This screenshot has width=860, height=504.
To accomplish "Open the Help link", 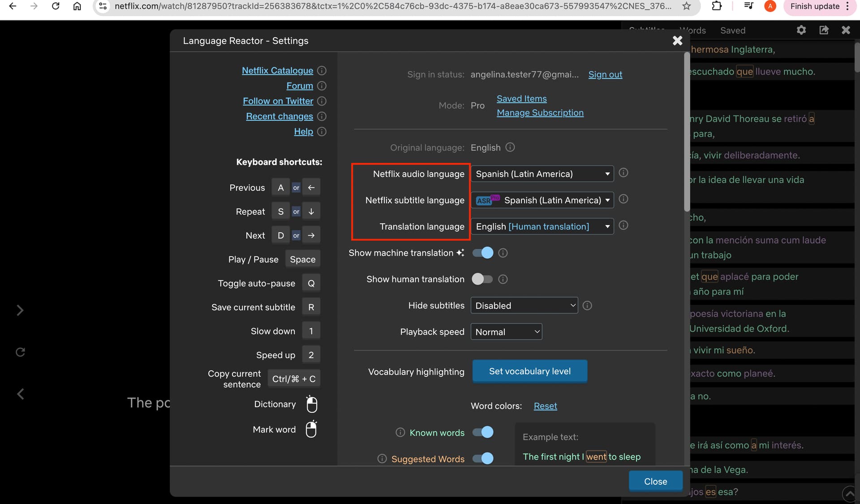I will coord(303,131).
